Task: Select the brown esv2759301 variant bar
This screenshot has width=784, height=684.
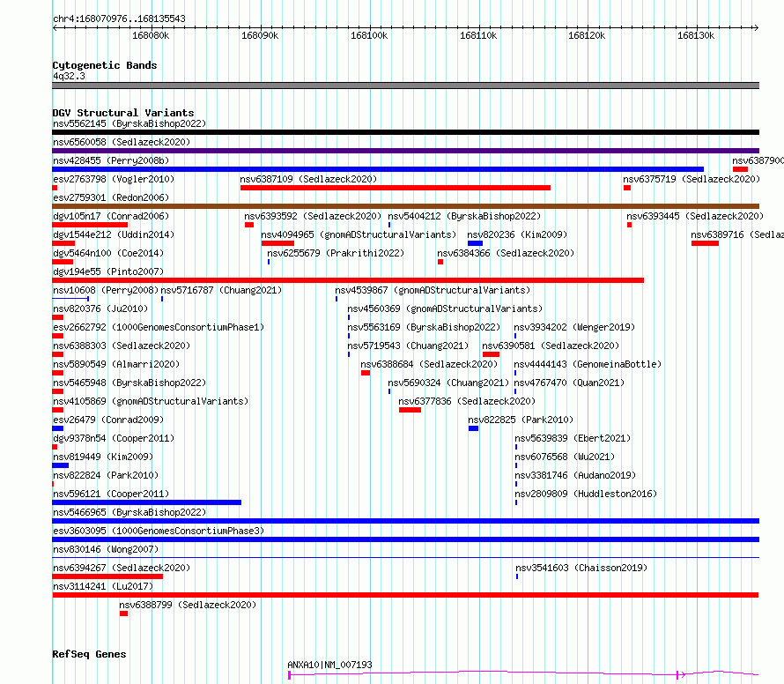Action: click(405, 206)
